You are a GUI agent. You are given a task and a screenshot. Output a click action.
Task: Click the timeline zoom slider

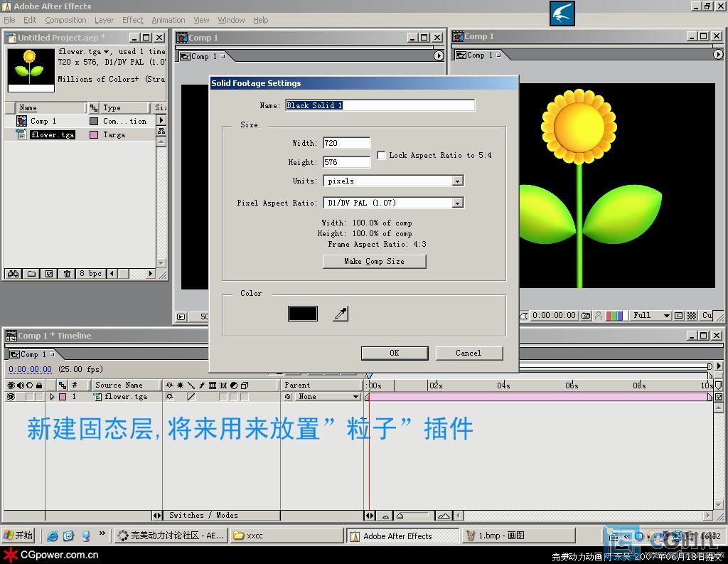(413, 516)
